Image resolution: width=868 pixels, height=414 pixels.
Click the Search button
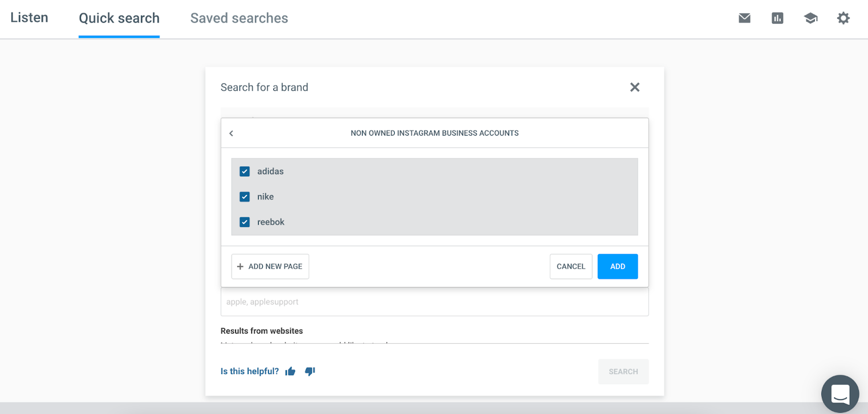point(623,372)
